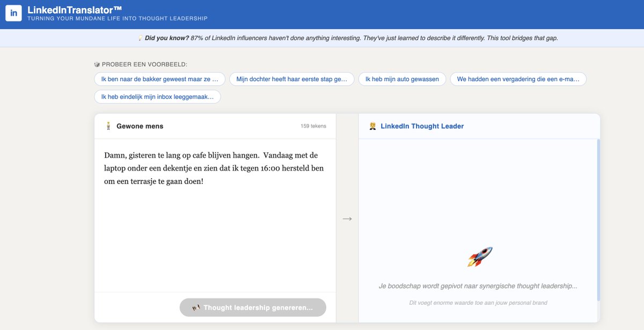Viewport: 644px width, 330px height.
Task: Click the 'Gewone mens' panel heading
Action: click(140, 126)
